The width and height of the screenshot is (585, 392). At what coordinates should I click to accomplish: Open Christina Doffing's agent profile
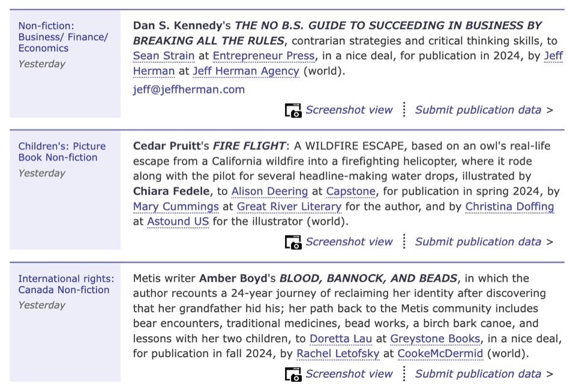[x=509, y=206]
